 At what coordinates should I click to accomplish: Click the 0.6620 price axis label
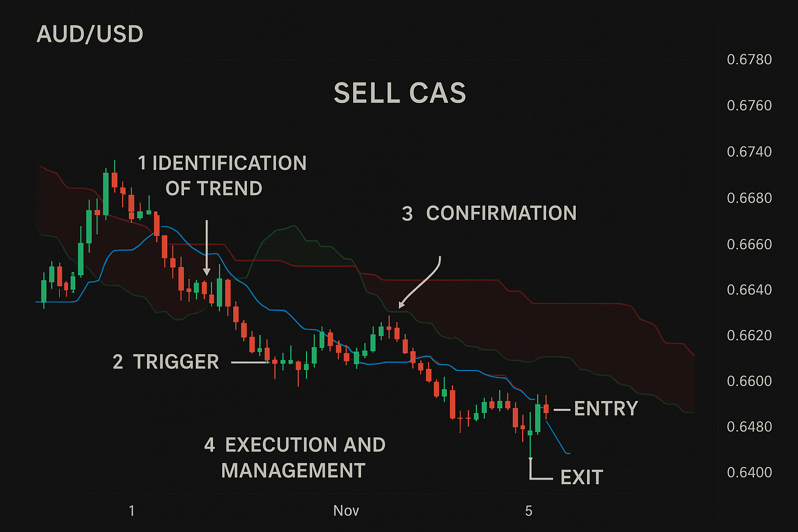point(749,335)
